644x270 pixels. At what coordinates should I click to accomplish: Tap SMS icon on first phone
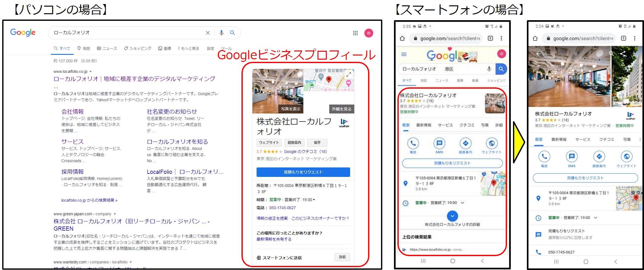[x=439, y=143]
